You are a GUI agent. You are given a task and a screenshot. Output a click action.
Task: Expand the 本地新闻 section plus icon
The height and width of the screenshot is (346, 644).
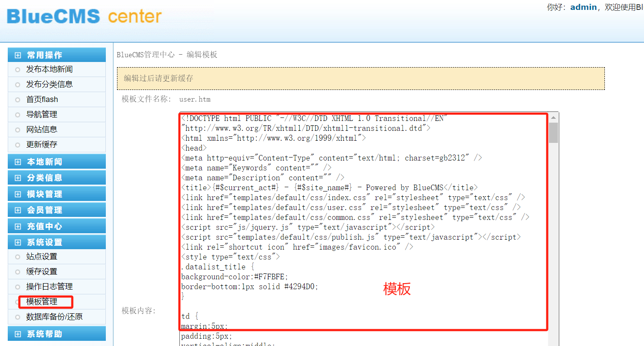coord(18,162)
